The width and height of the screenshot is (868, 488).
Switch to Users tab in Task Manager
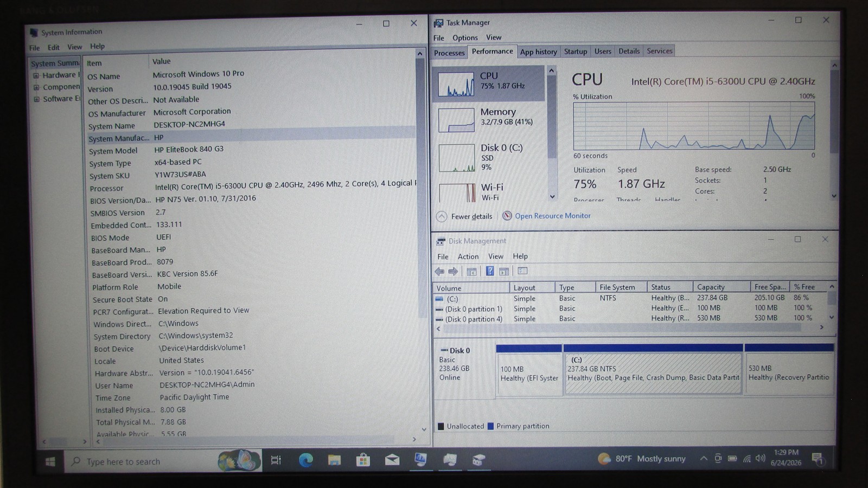tap(603, 51)
